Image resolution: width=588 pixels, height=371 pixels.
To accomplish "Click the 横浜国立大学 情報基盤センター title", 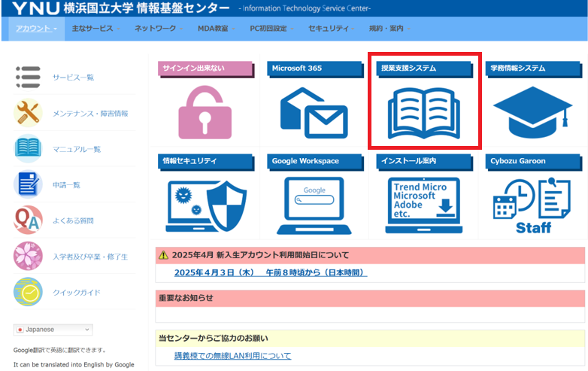I will [147, 8].
